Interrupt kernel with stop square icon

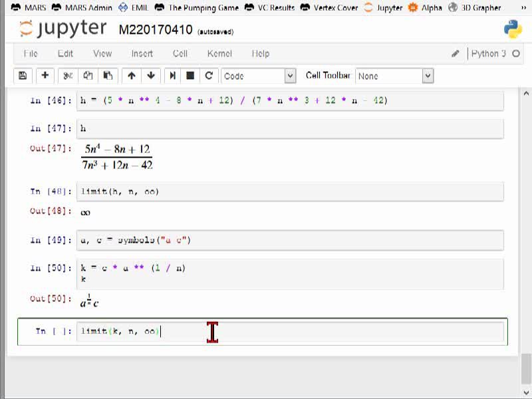pos(190,76)
